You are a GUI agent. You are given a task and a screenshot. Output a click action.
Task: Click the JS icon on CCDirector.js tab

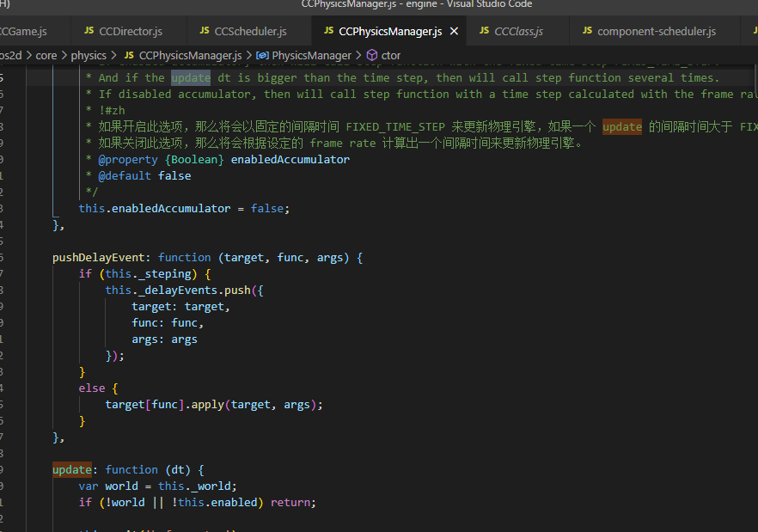point(89,30)
